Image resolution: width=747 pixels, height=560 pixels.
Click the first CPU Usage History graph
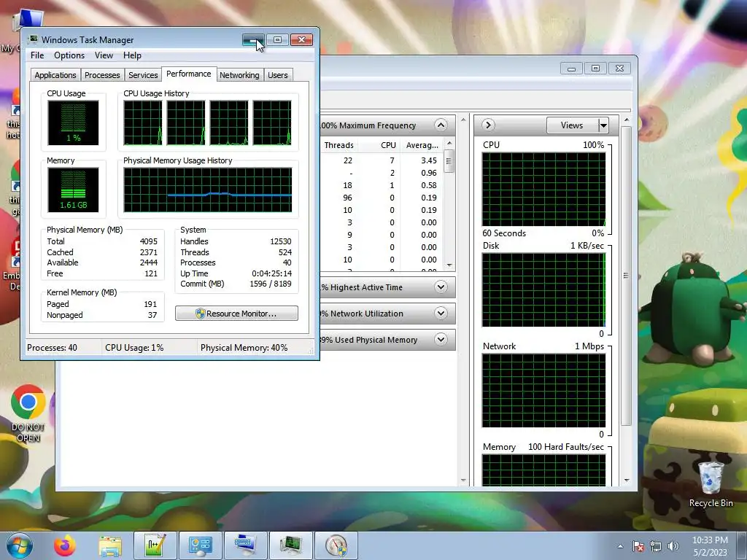click(x=143, y=122)
